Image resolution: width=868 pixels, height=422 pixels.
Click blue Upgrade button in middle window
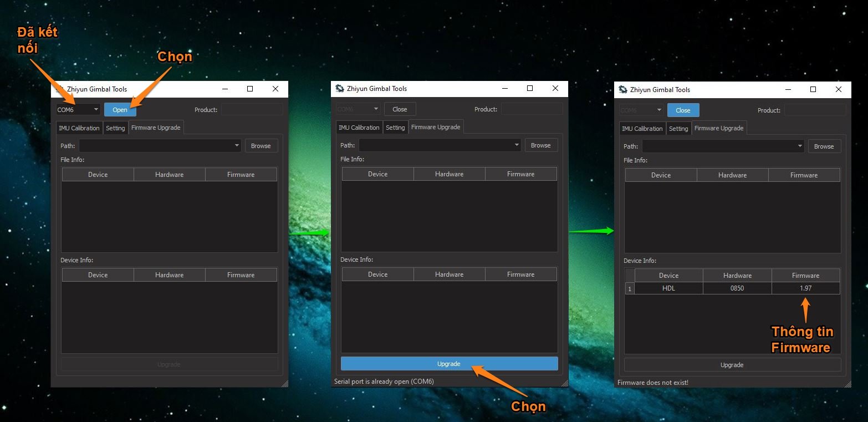tap(449, 364)
